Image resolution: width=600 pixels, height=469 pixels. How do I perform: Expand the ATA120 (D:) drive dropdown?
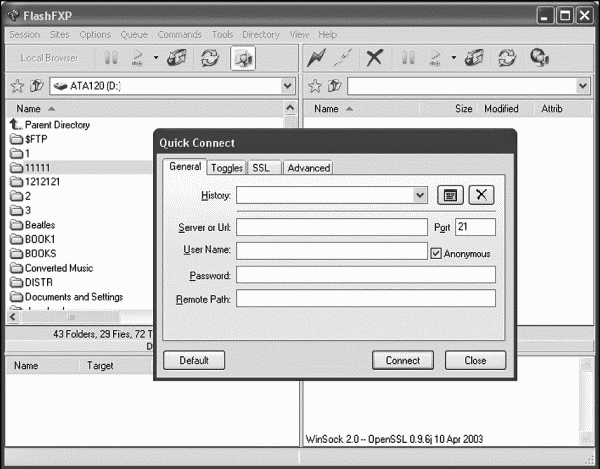coord(289,86)
